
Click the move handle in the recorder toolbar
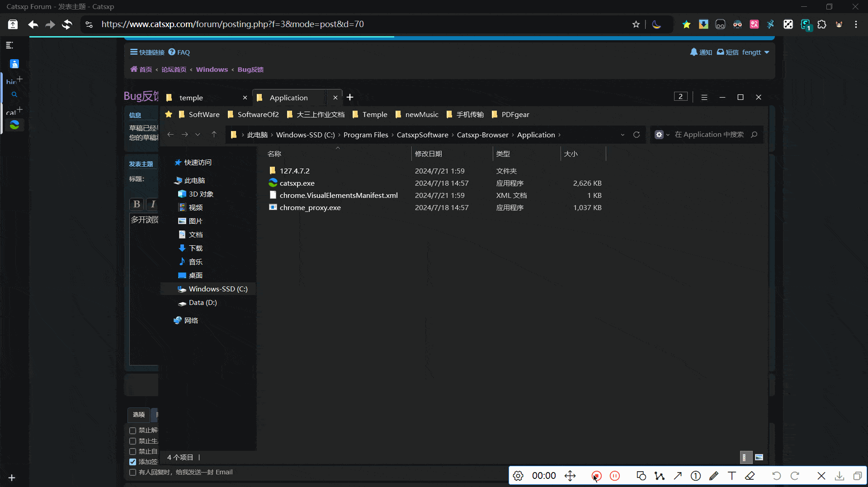tap(570, 476)
